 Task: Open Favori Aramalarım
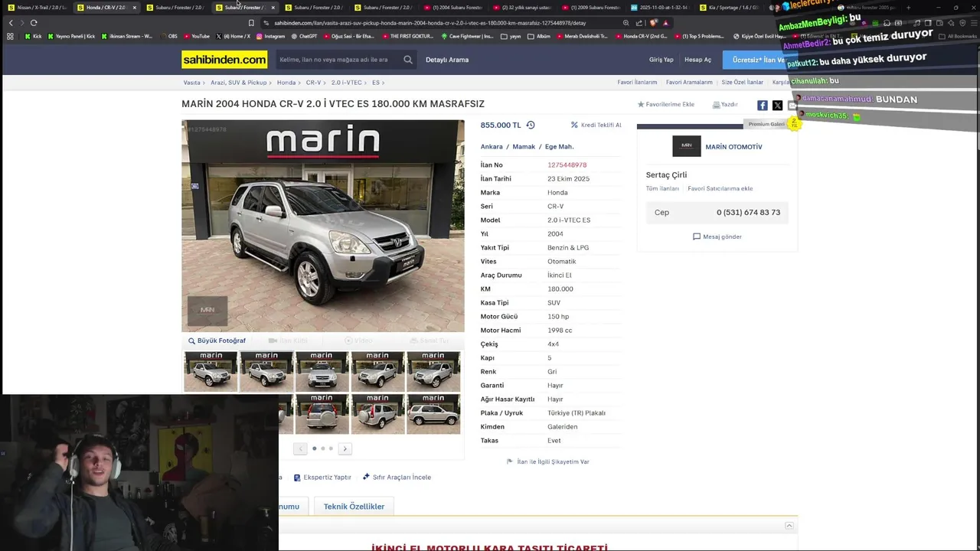tap(689, 83)
